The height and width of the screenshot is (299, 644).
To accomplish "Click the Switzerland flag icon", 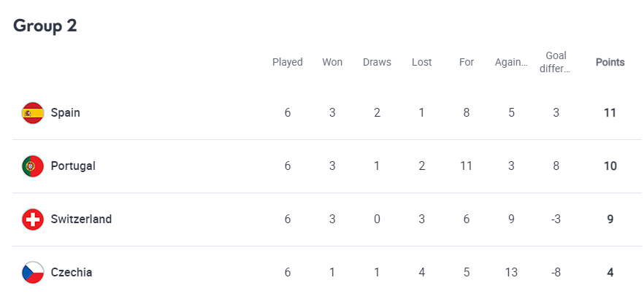I will click(x=33, y=220).
